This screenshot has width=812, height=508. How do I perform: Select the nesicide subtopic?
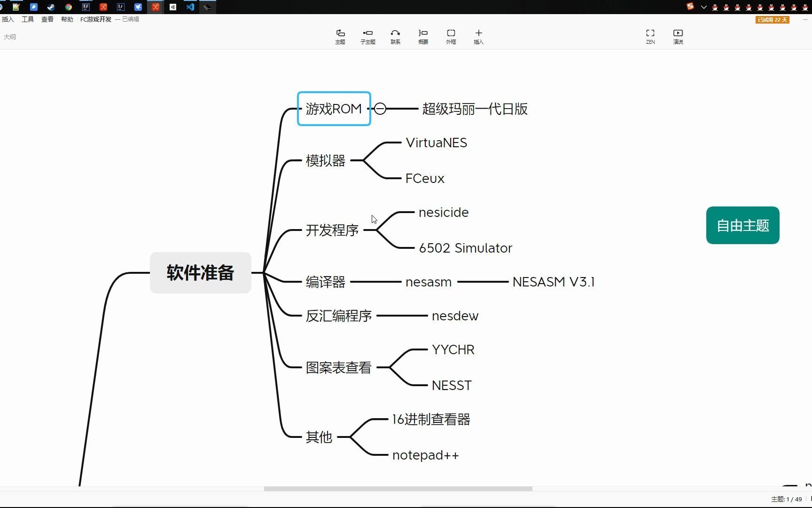point(444,212)
